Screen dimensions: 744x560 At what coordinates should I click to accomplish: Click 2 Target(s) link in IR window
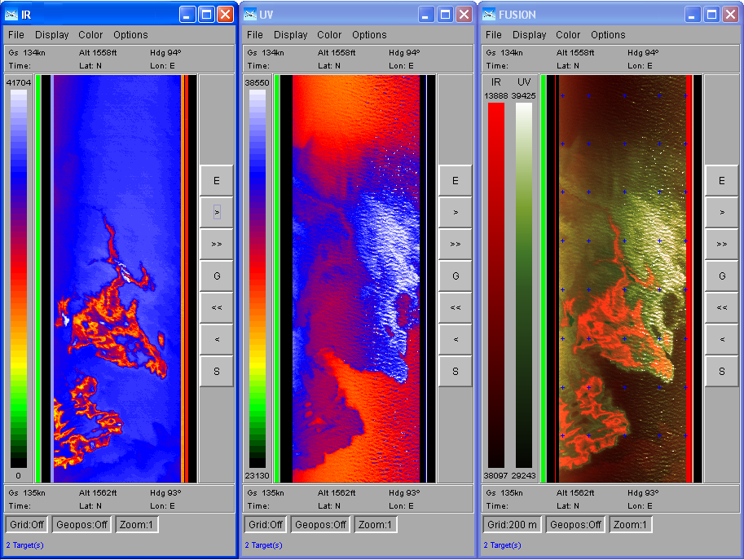point(24,545)
